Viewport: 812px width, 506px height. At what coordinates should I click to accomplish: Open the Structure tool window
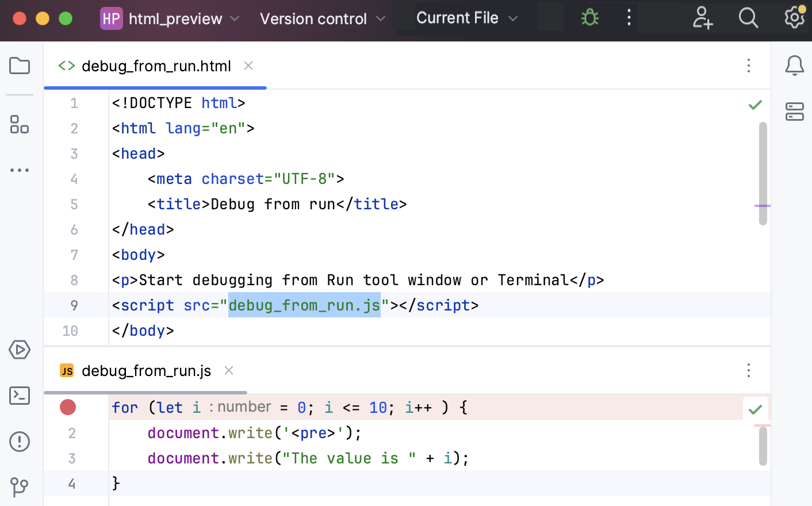point(19,125)
